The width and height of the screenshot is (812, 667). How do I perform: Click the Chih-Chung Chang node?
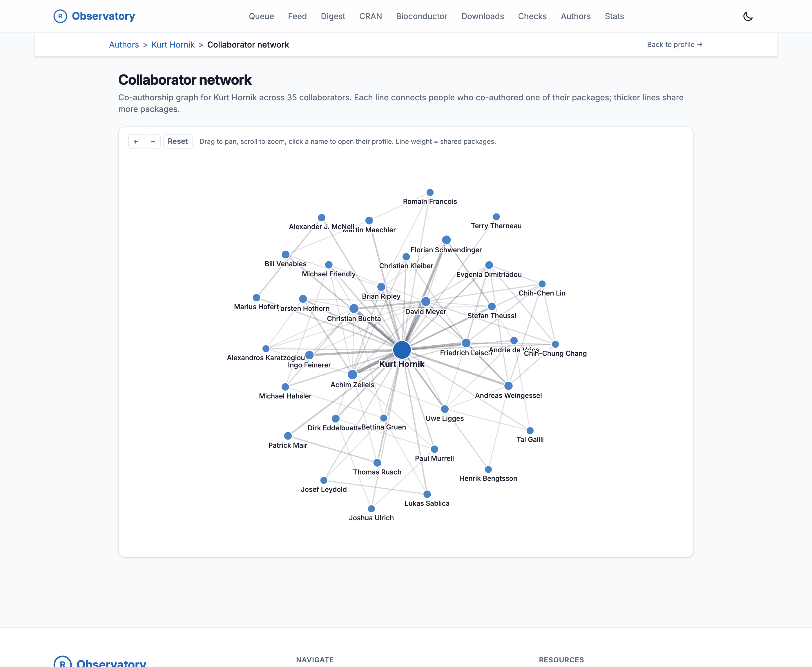coord(555,344)
